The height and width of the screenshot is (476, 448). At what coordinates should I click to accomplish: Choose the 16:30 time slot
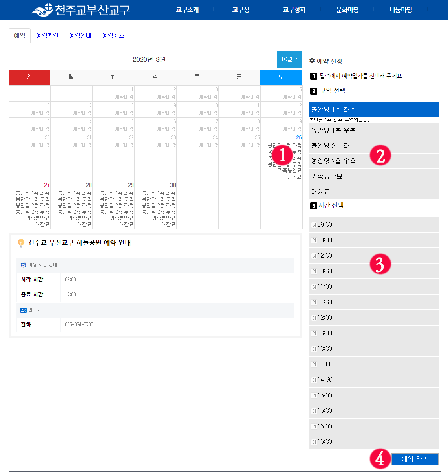tap(374, 441)
